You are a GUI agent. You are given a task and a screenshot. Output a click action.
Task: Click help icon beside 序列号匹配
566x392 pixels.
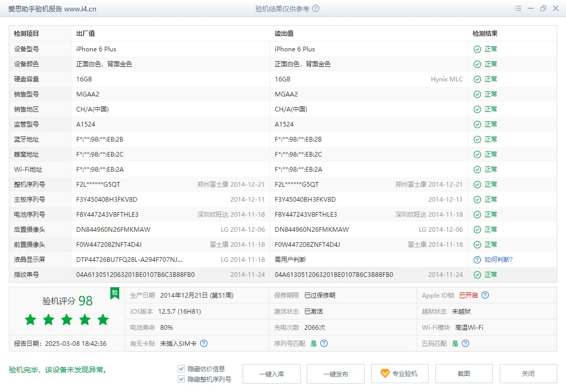[x=324, y=343]
